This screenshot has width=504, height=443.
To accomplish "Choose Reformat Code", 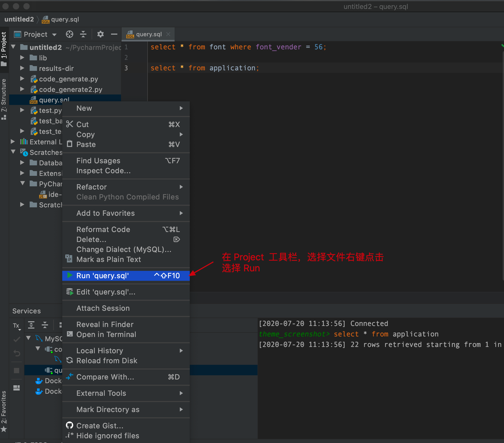I will click(x=126, y=229).
